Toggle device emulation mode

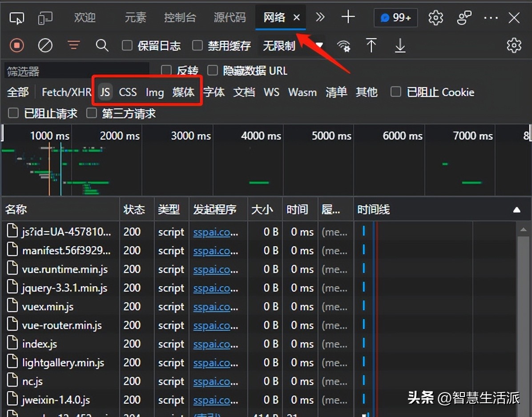(x=45, y=18)
